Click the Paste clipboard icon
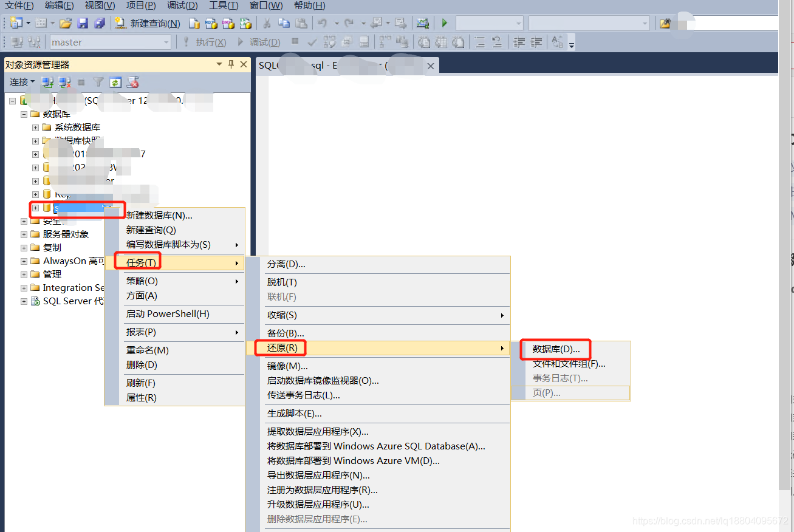 click(x=301, y=23)
